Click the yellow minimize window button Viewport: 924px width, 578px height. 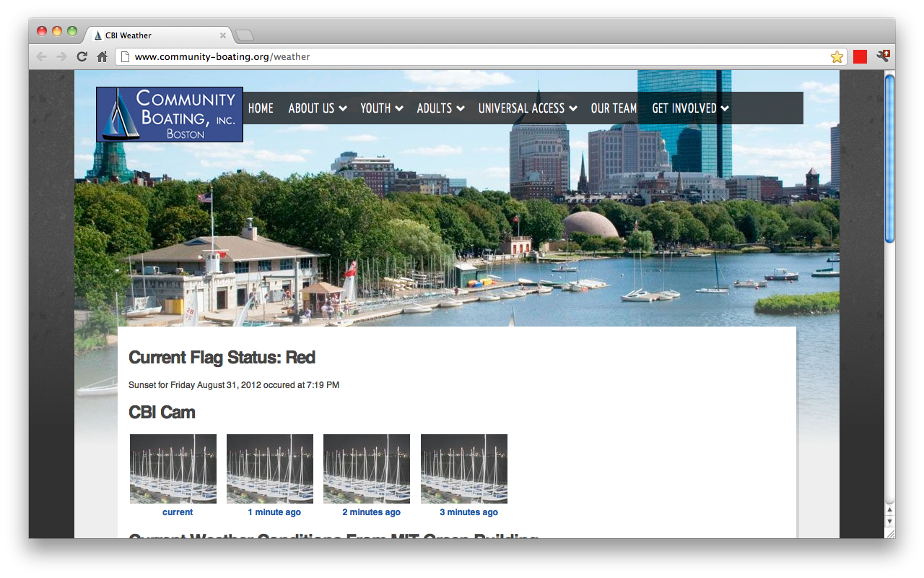57,31
